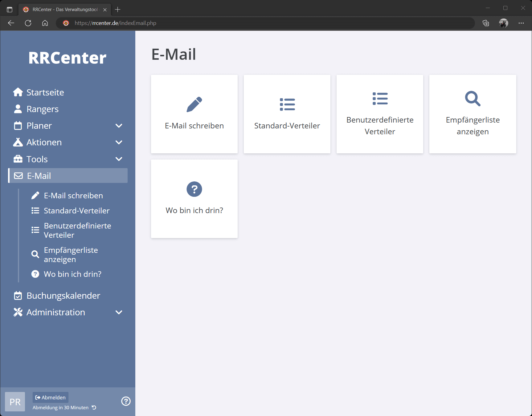Select the E-Mail schreiben pencil icon

(x=194, y=104)
